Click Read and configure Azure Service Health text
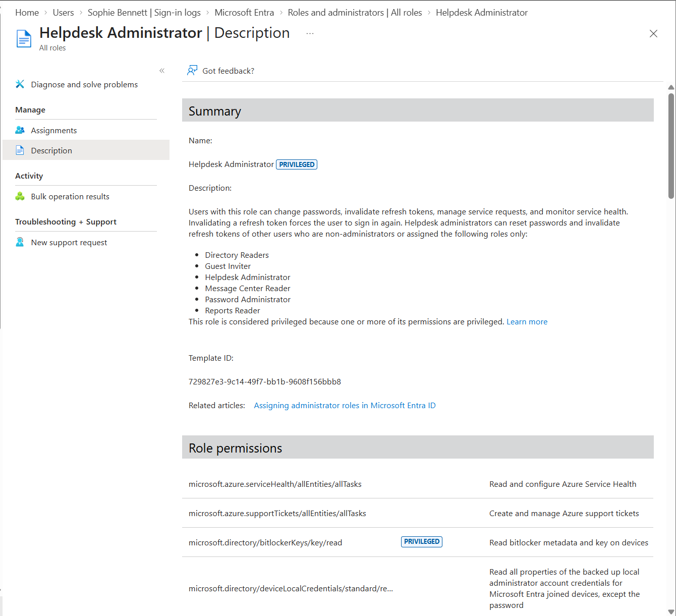This screenshot has height=616, width=676. point(562,484)
